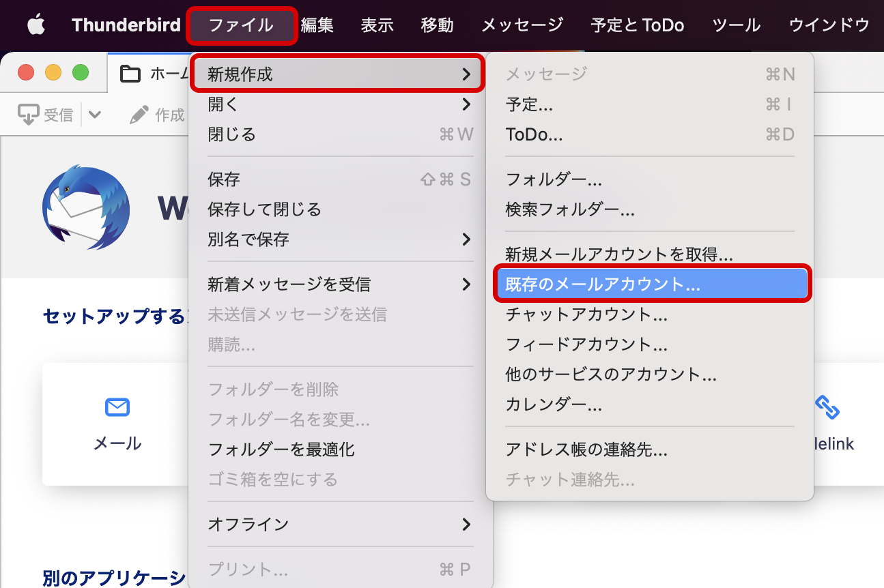884x588 pixels.
Task: Click the mail envelope icon above メール
Action: tap(117, 407)
